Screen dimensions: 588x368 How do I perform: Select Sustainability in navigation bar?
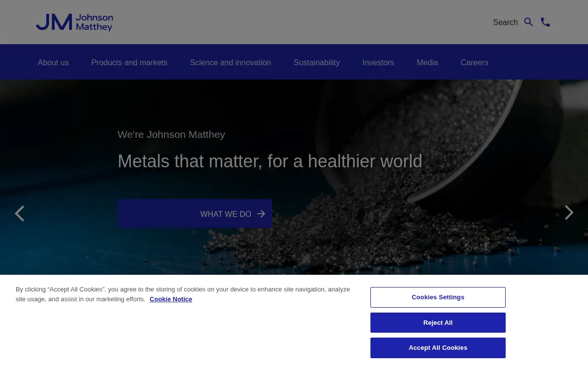[317, 62]
